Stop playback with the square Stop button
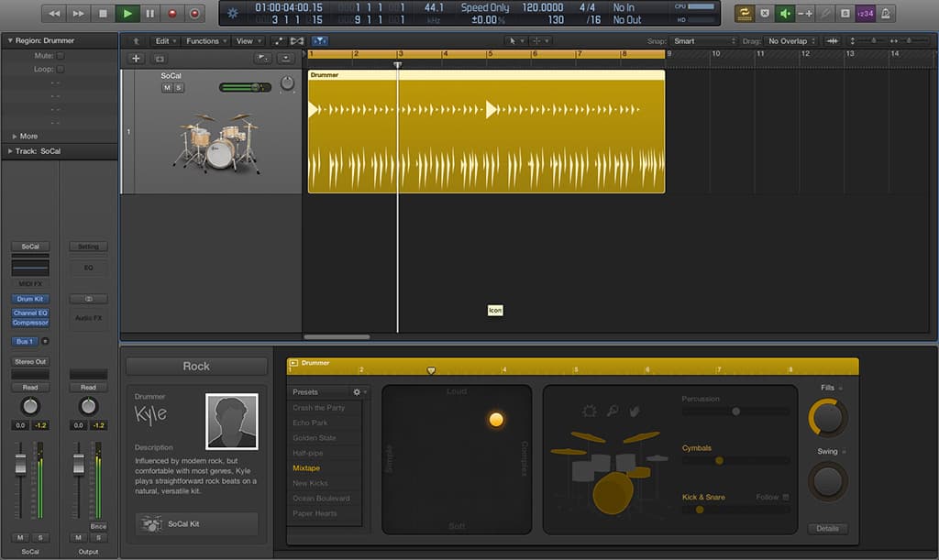 (103, 13)
